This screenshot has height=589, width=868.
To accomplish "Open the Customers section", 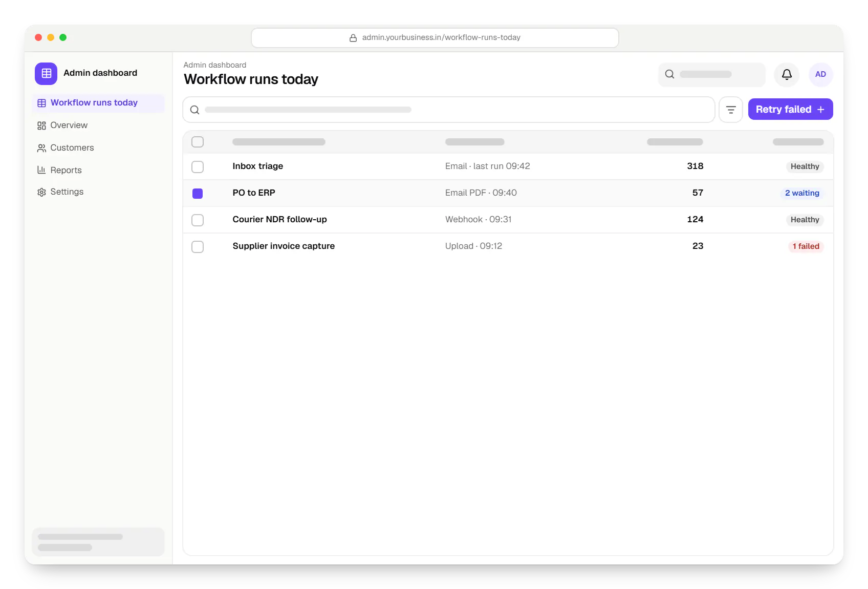I will coord(72,148).
